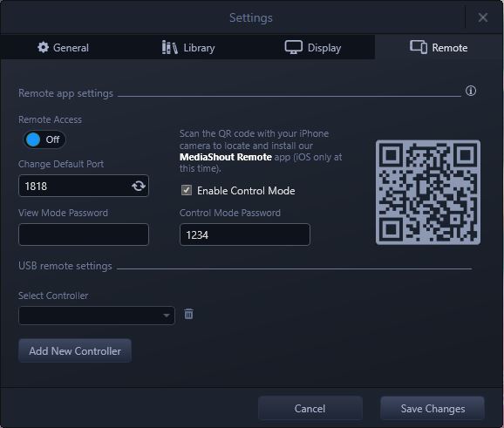Uncheck the Enable Control Mode checkbox
Viewport: 504px width, 428px height.
coord(187,190)
